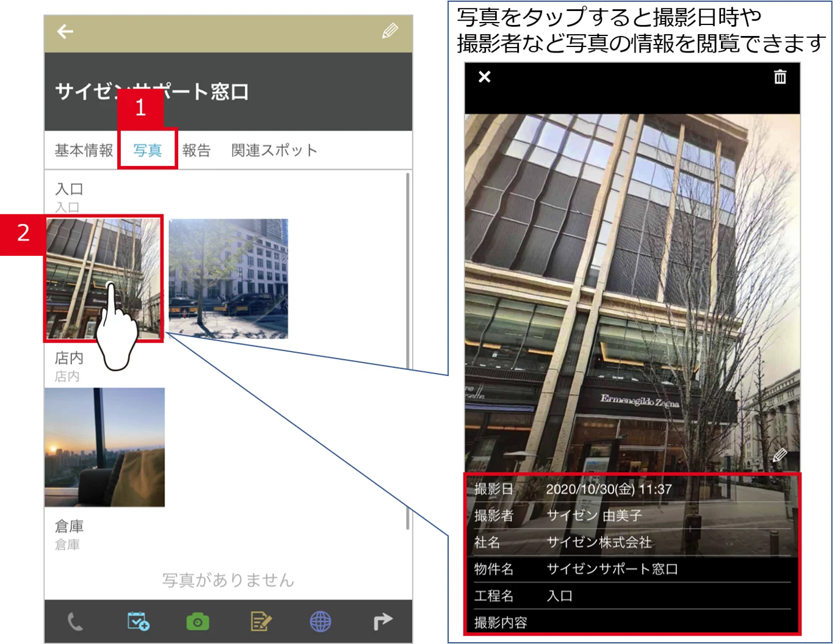Tap the 撮影内容 row
This screenshot has width=840, height=644.
[x=632, y=623]
